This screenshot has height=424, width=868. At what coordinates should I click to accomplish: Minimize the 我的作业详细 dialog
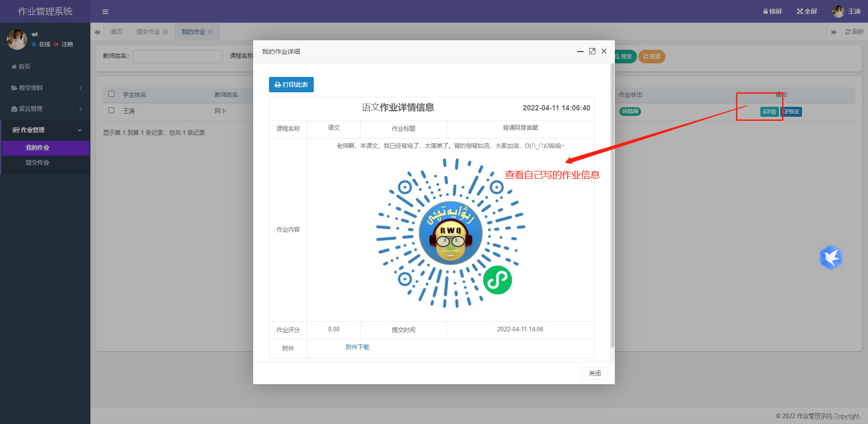[x=580, y=52]
